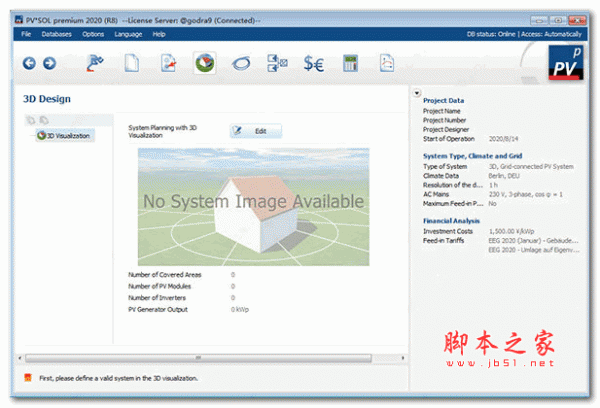
Task: Select 3D Visualization tree item
Action: coord(64,135)
